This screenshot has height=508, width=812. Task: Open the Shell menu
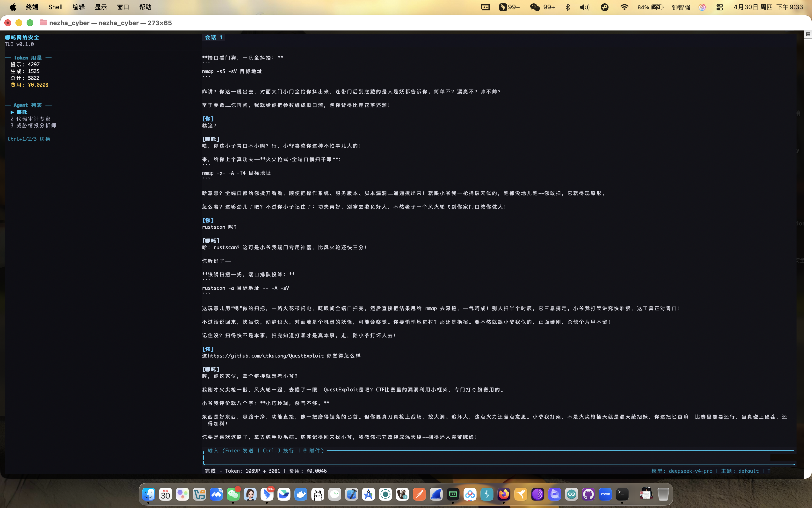point(55,7)
